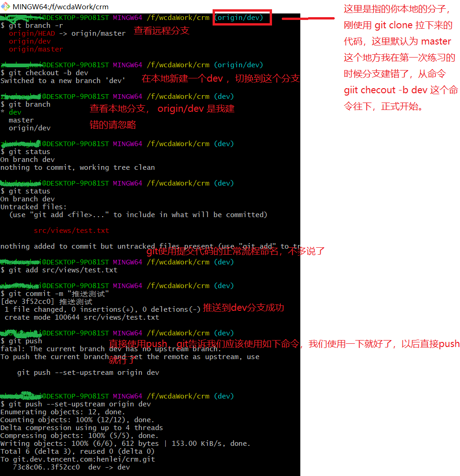The width and height of the screenshot is (460, 476).
Task: Click 'Enumerating objects: 12, done.' line
Action: click(63, 412)
